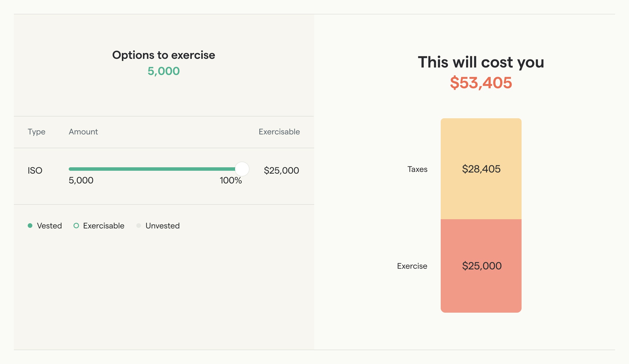
Task: Click the Unvested legend text
Action: point(163,226)
